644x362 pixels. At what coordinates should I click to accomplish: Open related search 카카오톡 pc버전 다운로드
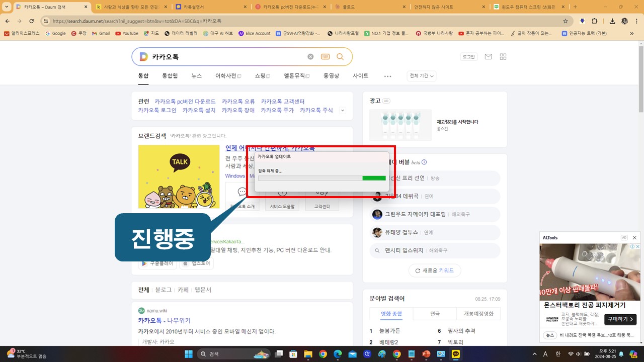[x=185, y=102]
